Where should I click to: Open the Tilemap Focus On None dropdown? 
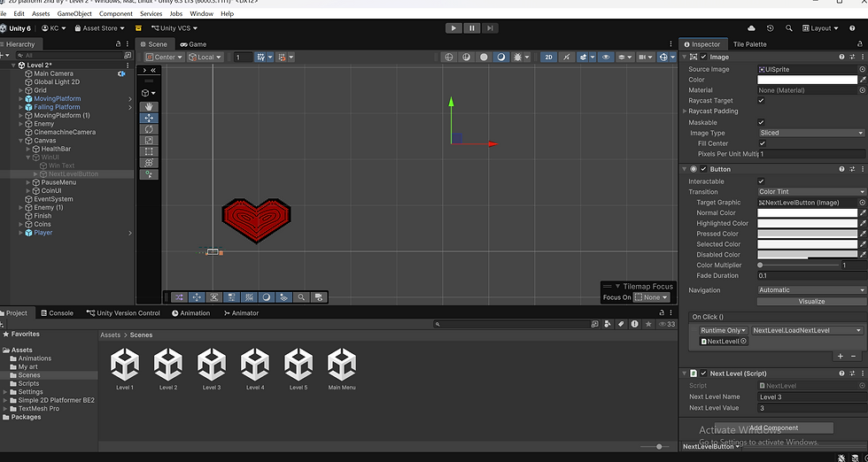652,297
